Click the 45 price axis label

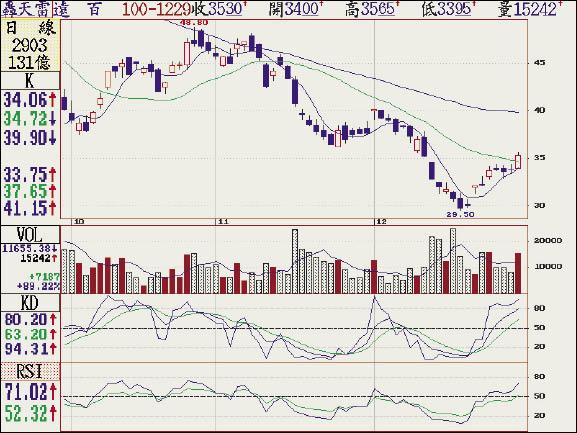(540, 63)
